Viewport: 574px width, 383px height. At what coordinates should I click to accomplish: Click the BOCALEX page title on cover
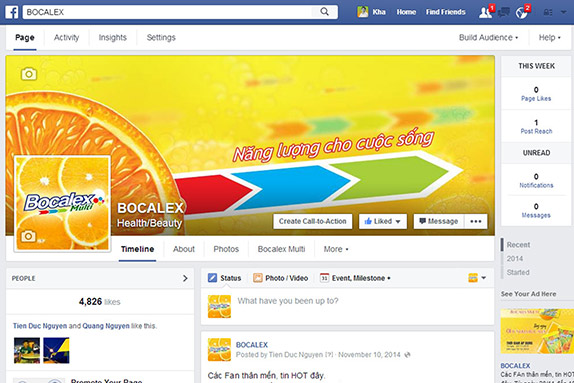tap(150, 208)
